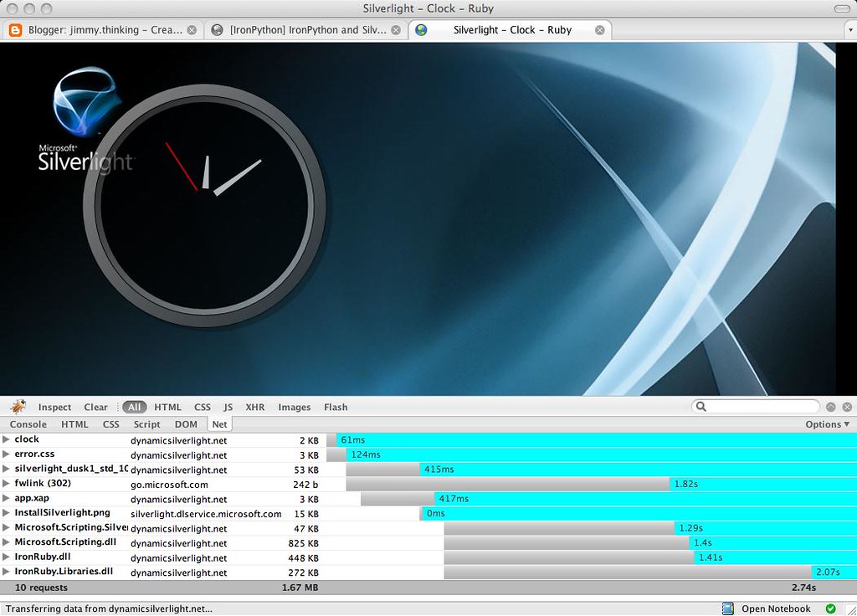Select the Net panel tab
The height and width of the screenshot is (616, 857).
click(220, 424)
